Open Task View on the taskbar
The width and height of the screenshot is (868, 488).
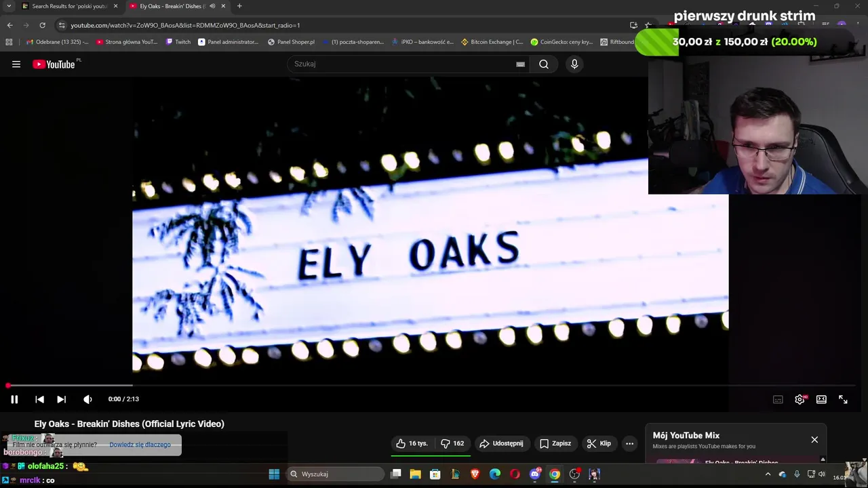pos(396,474)
